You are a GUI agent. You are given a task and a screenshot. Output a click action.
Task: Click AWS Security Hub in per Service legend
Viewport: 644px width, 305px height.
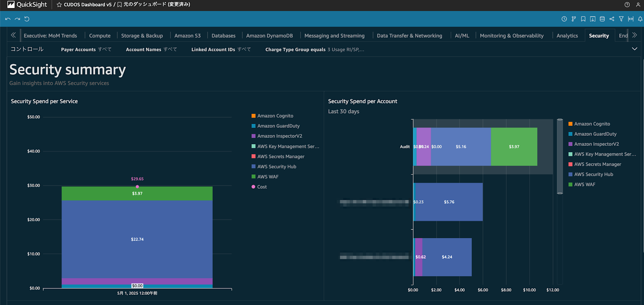[274, 167]
